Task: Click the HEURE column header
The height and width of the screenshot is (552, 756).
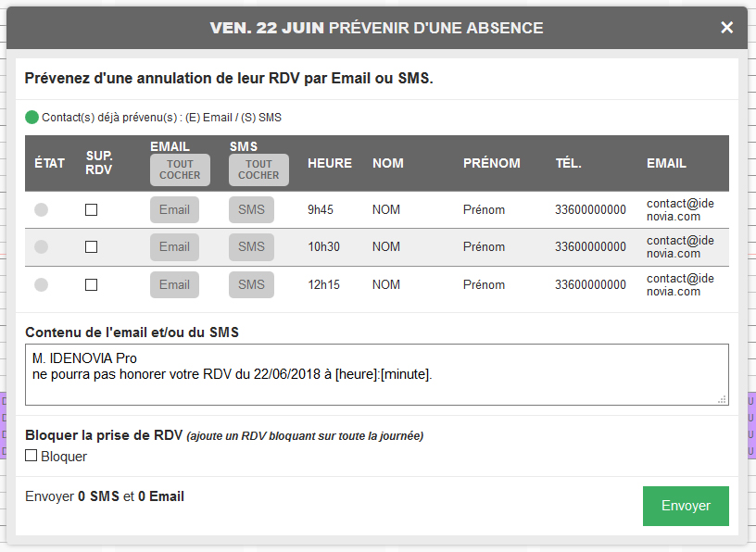Action: coord(330,163)
